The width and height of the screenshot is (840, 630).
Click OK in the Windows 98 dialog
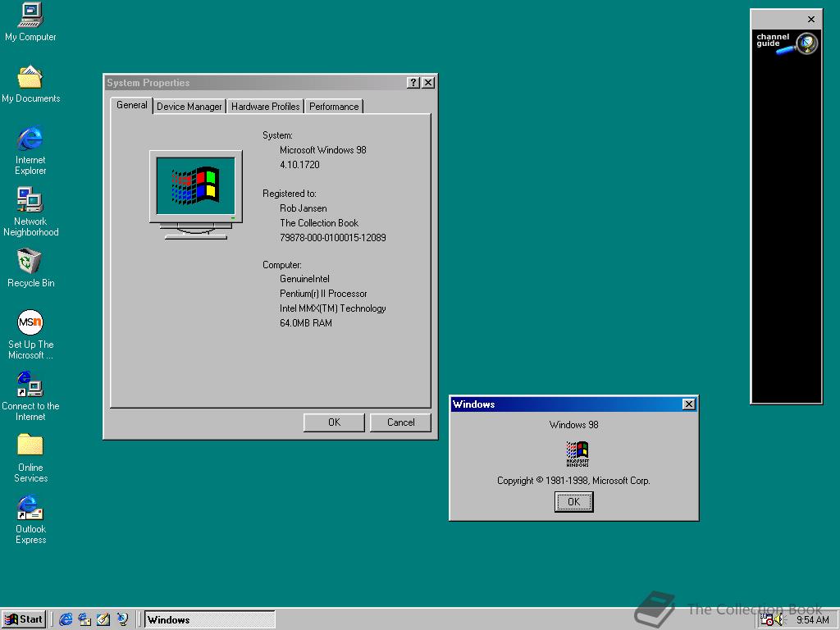pos(573,502)
